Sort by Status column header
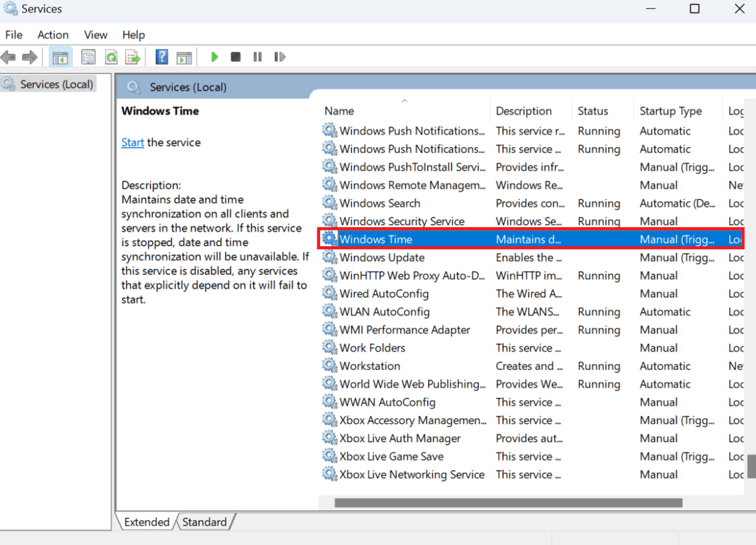The height and width of the screenshot is (545, 756). tap(592, 111)
